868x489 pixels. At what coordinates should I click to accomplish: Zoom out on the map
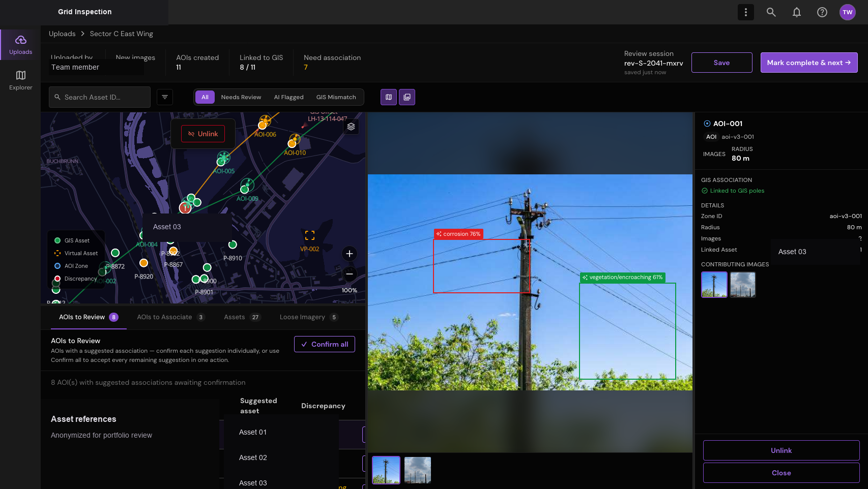[x=350, y=274]
